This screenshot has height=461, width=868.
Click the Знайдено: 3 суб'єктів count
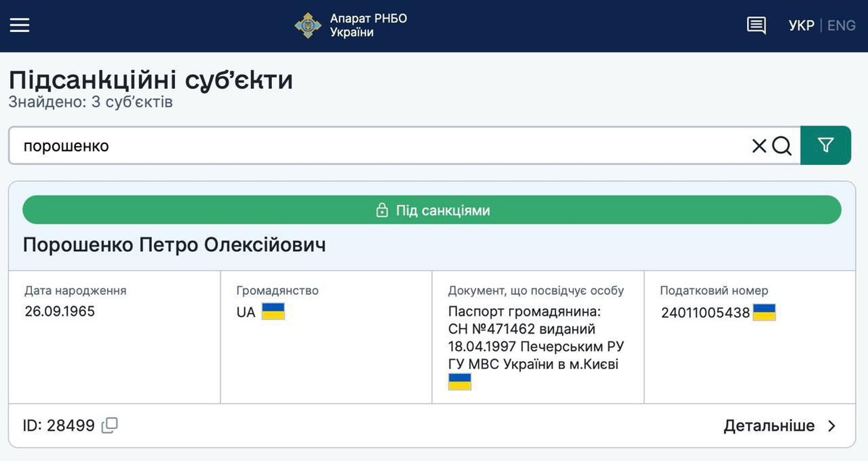pyautogui.click(x=90, y=102)
